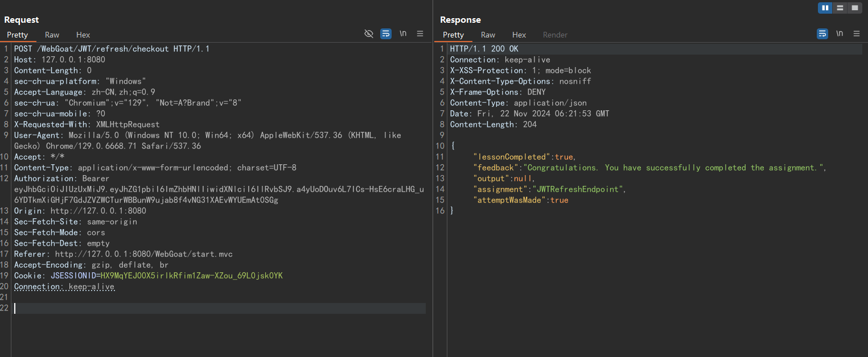
Task: Toggle \n non-printable chars in Response
Action: (x=840, y=34)
